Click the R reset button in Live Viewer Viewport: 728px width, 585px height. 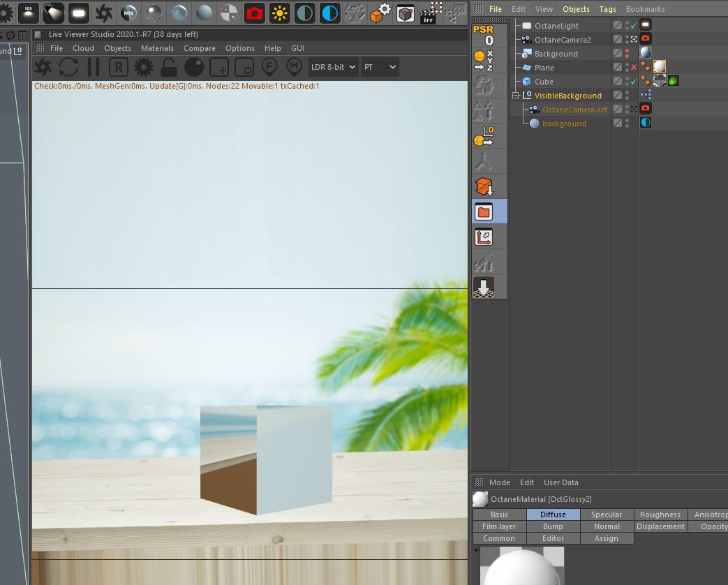pyautogui.click(x=119, y=67)
